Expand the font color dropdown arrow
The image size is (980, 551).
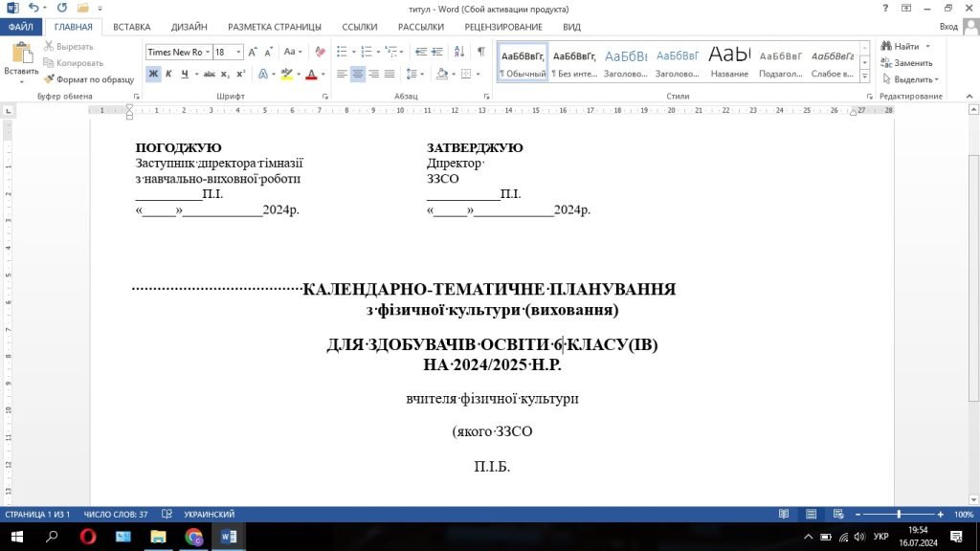coord(323,74)
